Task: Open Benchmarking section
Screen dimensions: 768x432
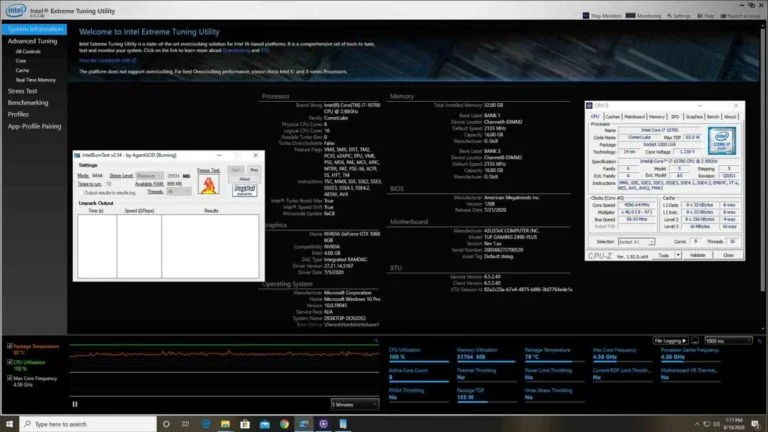Action: click(28, 103)
